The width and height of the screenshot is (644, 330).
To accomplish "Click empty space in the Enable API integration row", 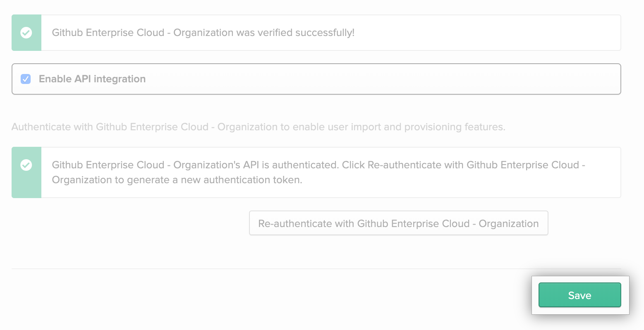I will (372, 79).
